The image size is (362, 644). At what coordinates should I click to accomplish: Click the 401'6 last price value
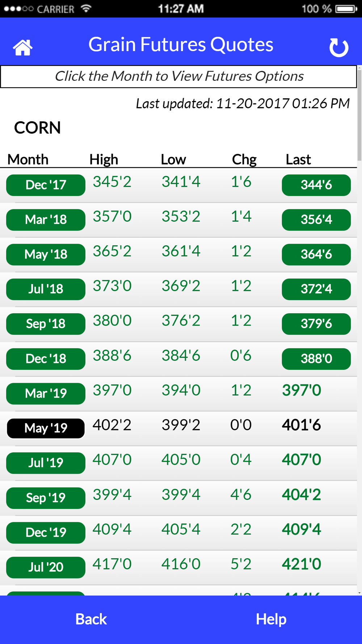click(302, 425)
